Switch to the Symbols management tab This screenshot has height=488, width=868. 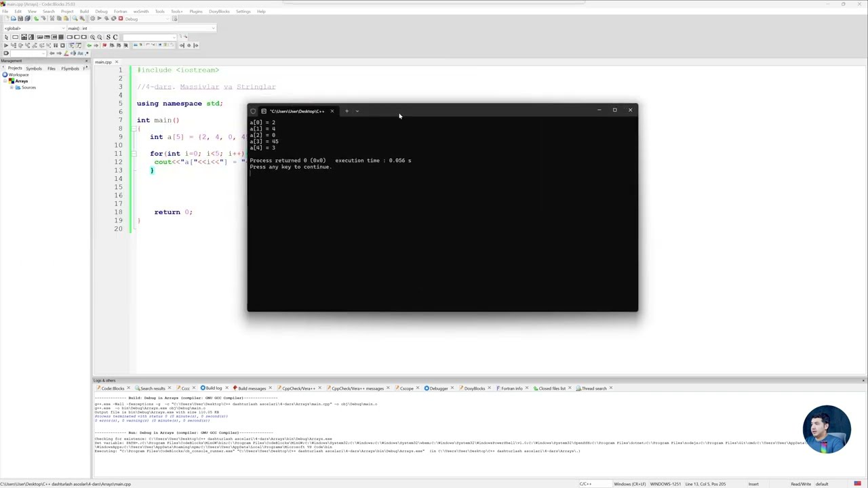34,68
